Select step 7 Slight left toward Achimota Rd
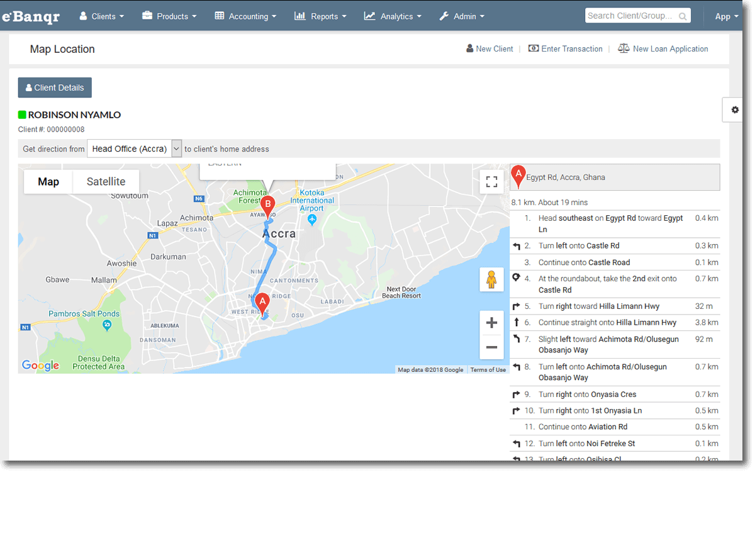Image resolution: width=755 pixels, height=560 pixels. pyautogui.click(x=615, y=345)
